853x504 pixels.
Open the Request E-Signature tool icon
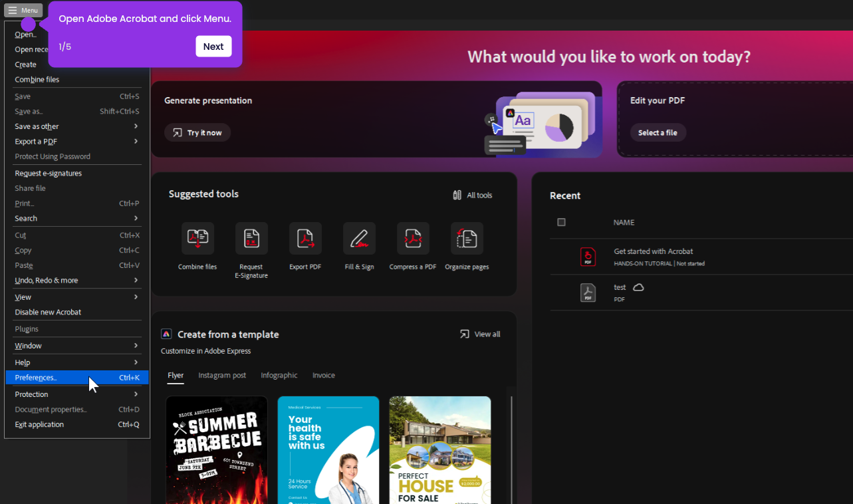(x=251, y=238)
